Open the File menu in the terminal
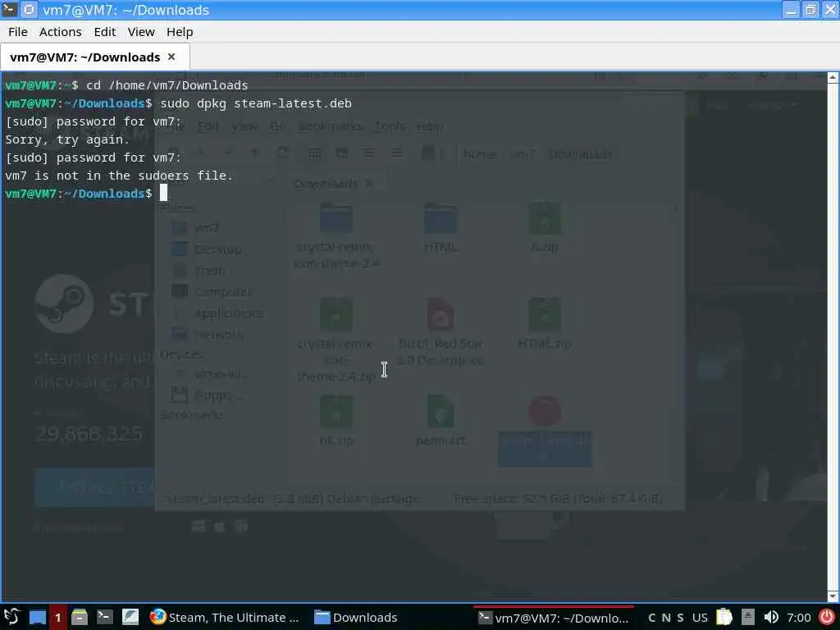 tap(18, 32)
